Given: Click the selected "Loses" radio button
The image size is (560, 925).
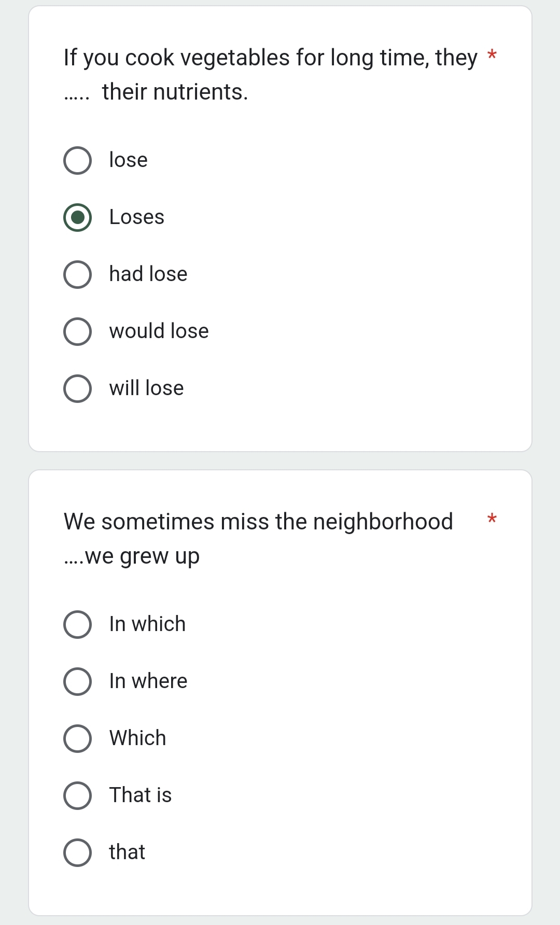Looking at the screenshot, I should [78, 217].
